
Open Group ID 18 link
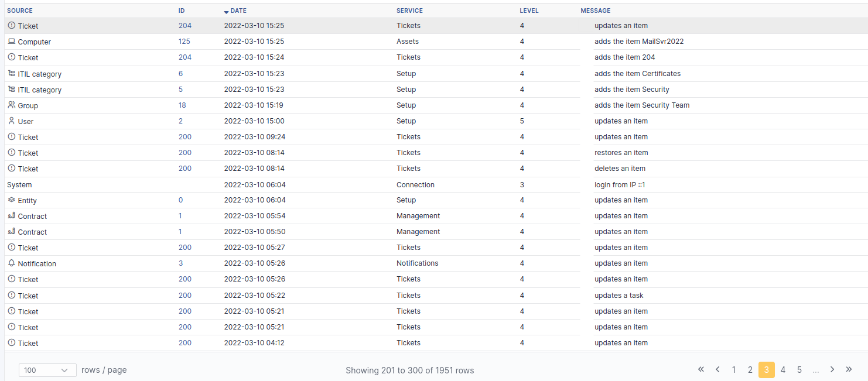pos(182,105)
